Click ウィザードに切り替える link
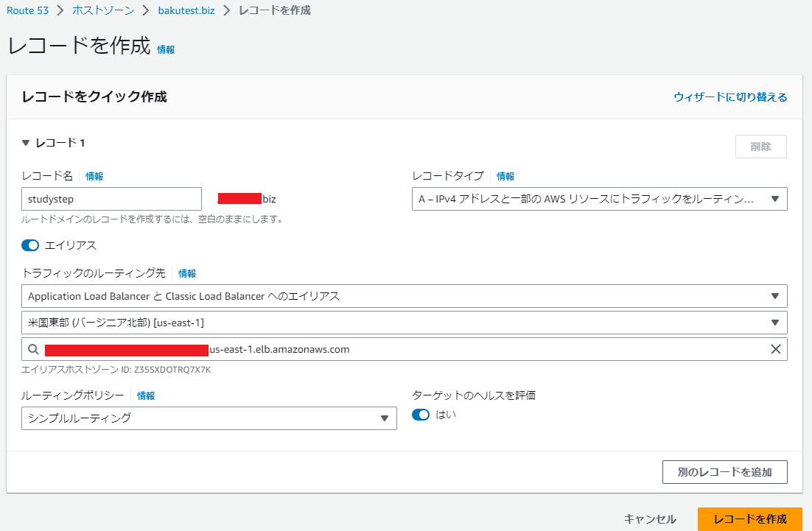The height and width of the screenshot is (531, 812). 730,96
